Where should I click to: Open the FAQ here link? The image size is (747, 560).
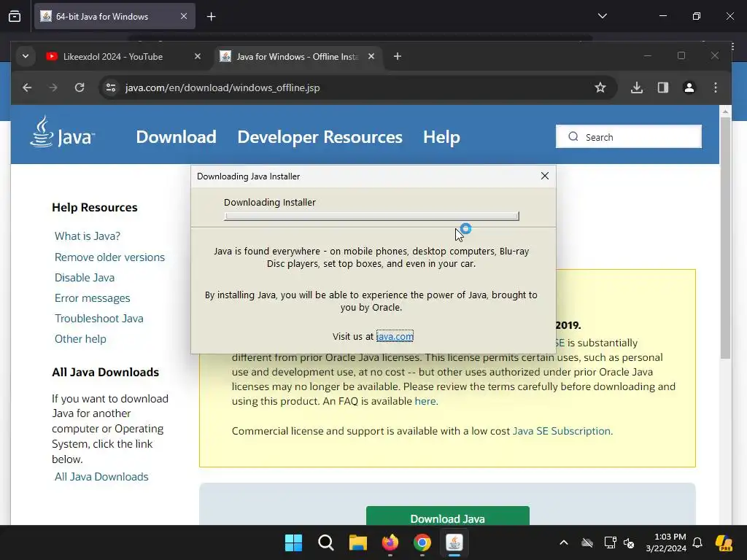[425, 401]
